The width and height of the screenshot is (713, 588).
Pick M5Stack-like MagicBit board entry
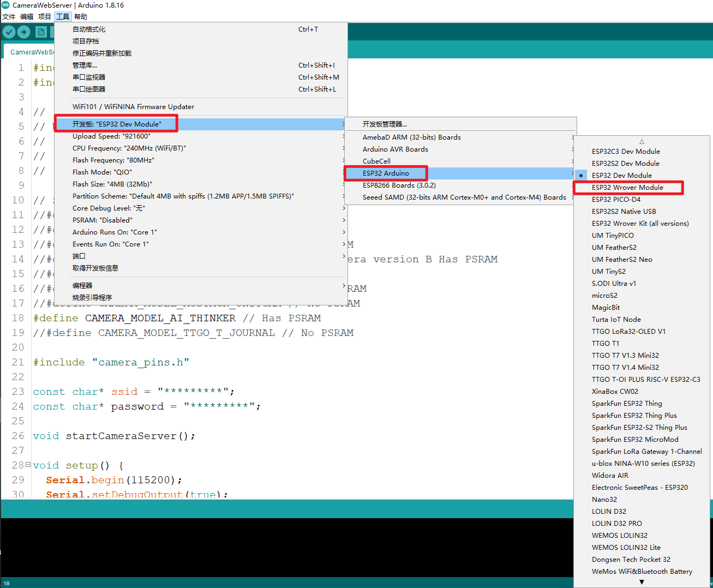pos(642,308)
